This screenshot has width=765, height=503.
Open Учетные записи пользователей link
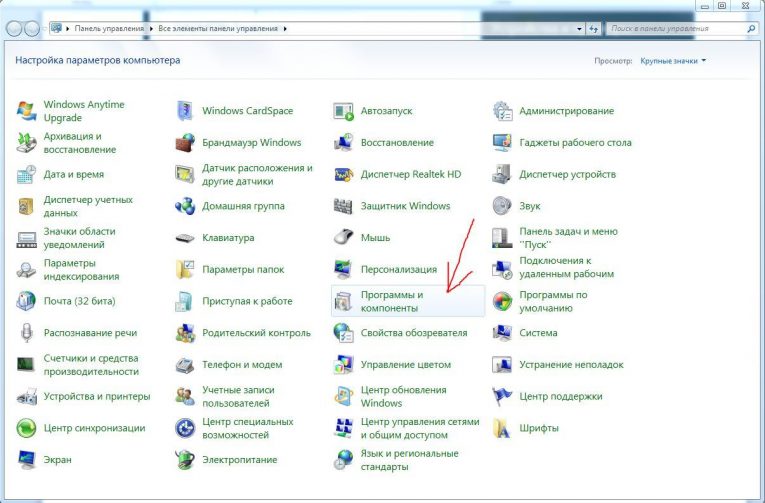coord(238,397)
